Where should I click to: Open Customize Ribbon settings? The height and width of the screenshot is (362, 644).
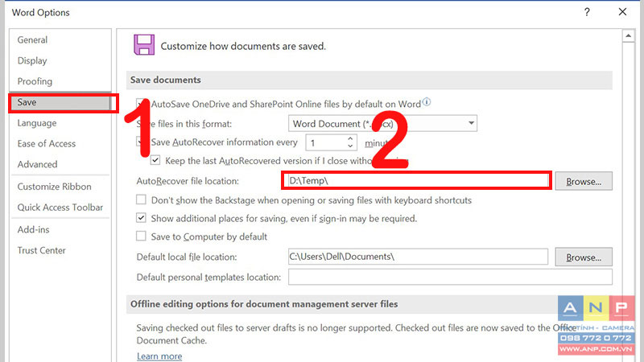54,187
